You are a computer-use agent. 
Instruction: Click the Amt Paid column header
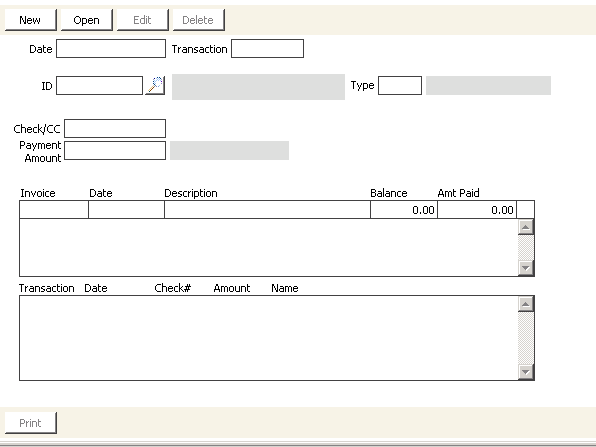458,193
